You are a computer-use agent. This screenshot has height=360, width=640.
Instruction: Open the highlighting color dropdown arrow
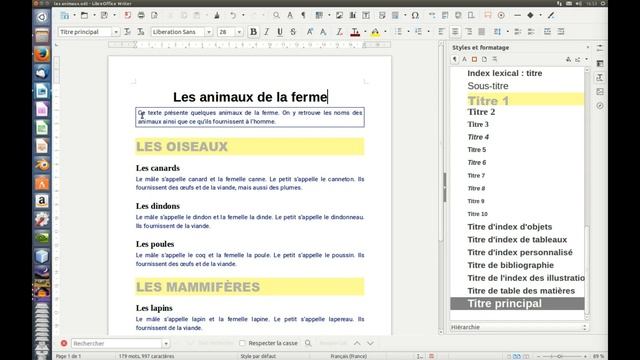pyautogui.click(x=385, y=32)
